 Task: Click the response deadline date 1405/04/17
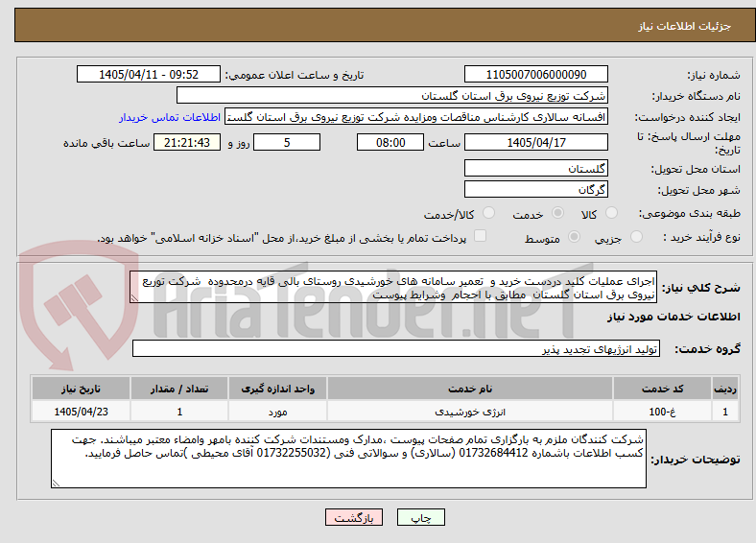535,142
